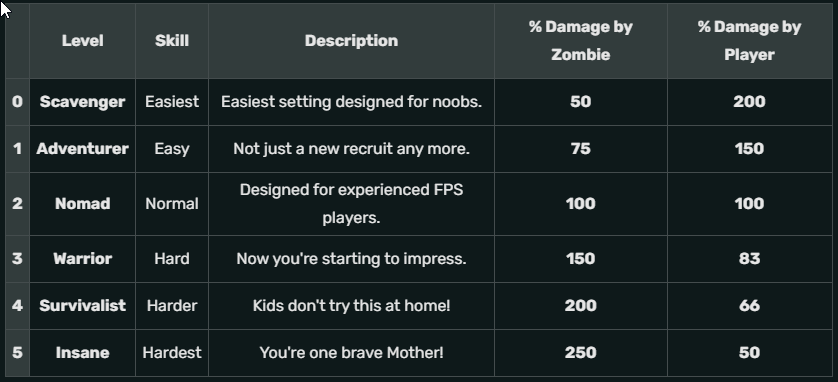Image resolution: width=838 pixels, height=382 pixels.
Task: Click the % Damage by Zombie header
Action: point(580,41)
